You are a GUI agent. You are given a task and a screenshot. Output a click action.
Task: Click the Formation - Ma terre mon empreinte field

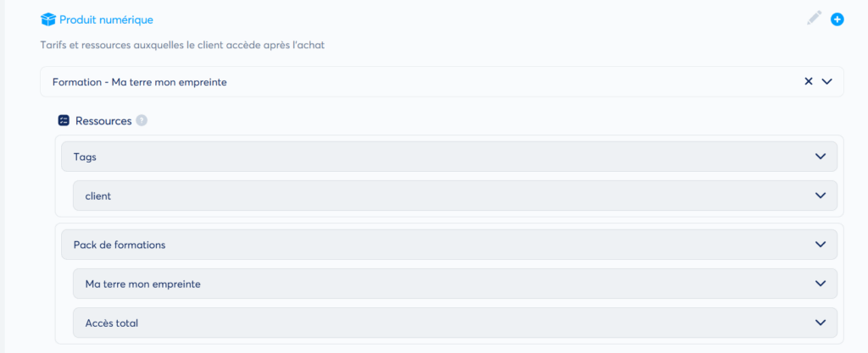(x=442, y=82)
